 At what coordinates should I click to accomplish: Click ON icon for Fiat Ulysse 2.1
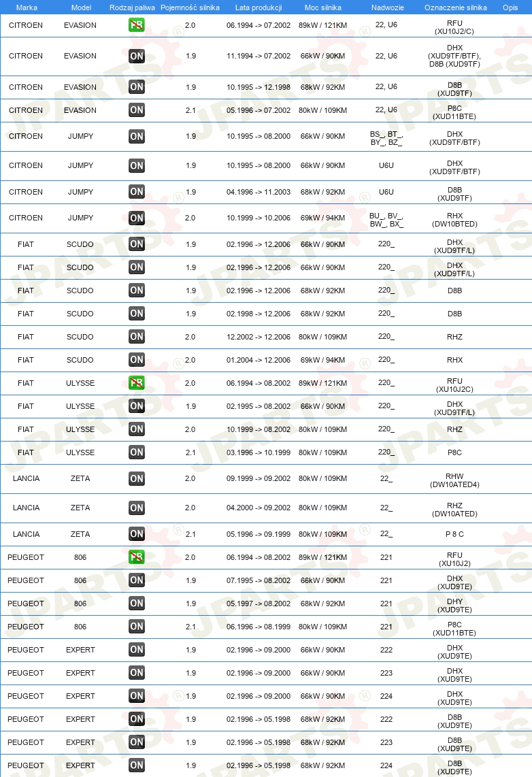(136, 452)
